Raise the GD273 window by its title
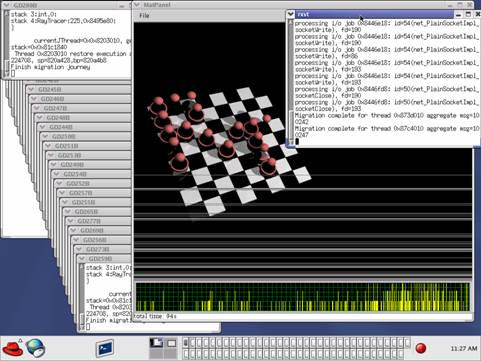Viewport: 481px width, 361px height. [x=98, y=249]
